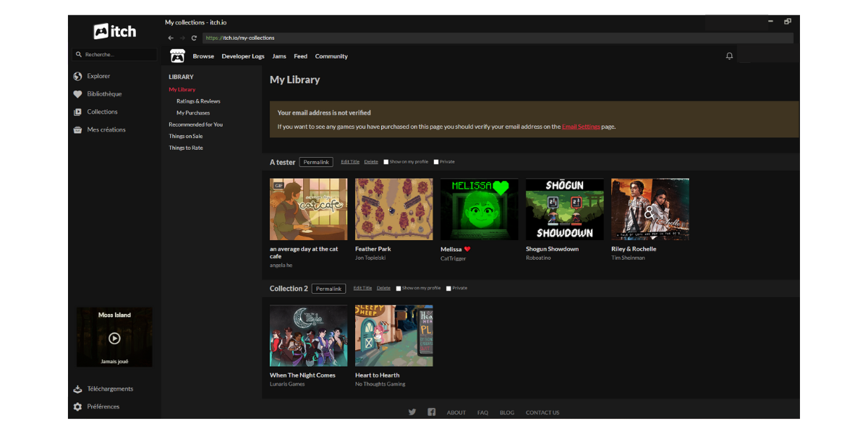Click the itch logo in the sidebar
The width and height of the screenshot is (868, 434).
point(114,31)
